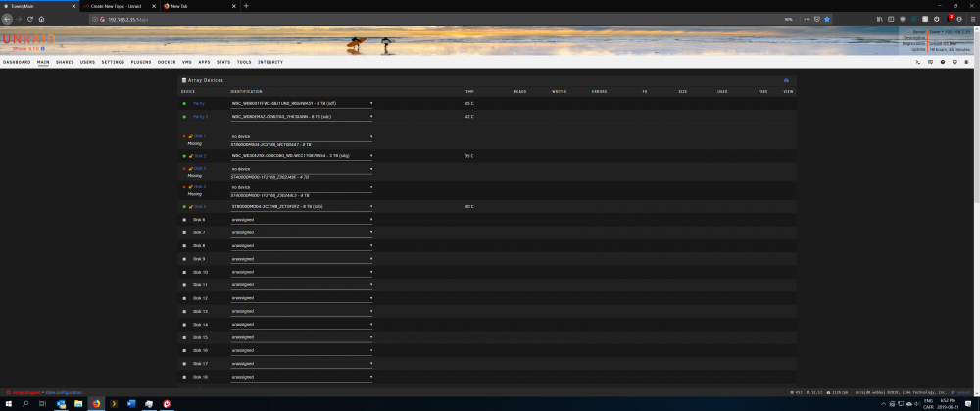Open the Firefox library icon

coord(879,19)
